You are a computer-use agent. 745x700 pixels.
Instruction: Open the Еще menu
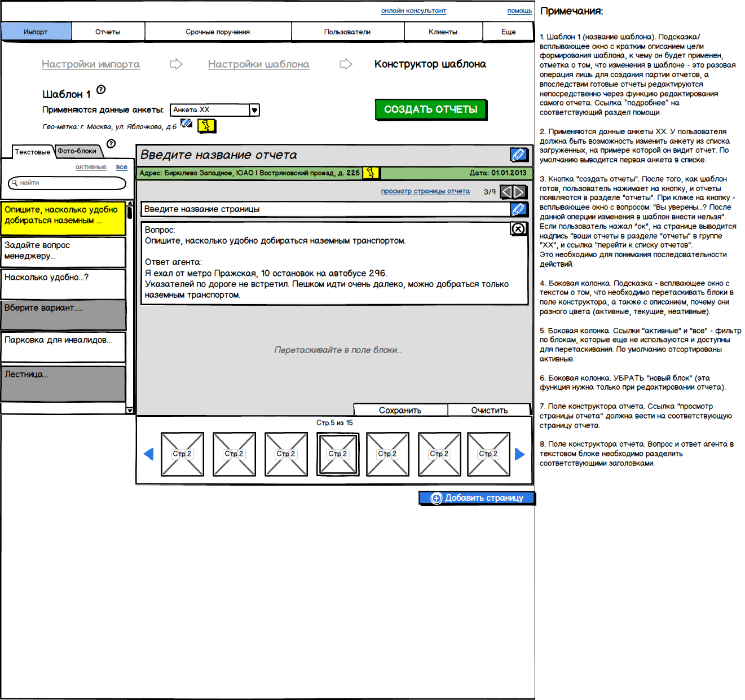click(508, 32)
